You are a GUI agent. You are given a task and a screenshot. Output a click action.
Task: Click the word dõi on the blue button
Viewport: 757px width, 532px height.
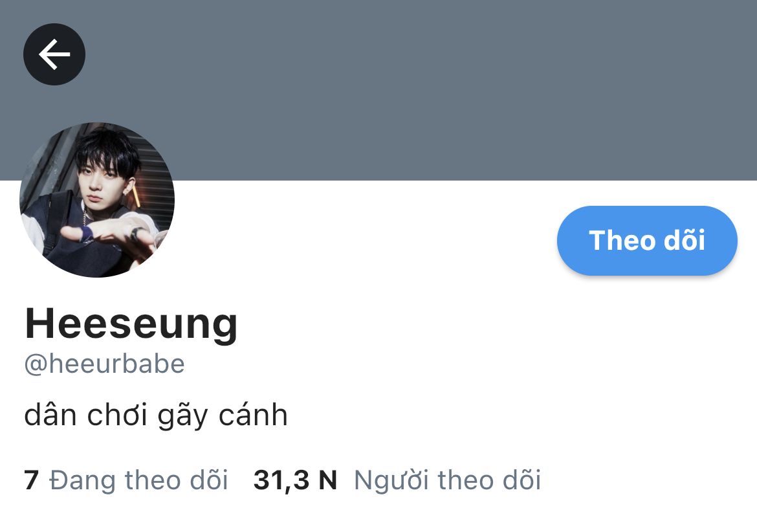[x=685, y=240]
